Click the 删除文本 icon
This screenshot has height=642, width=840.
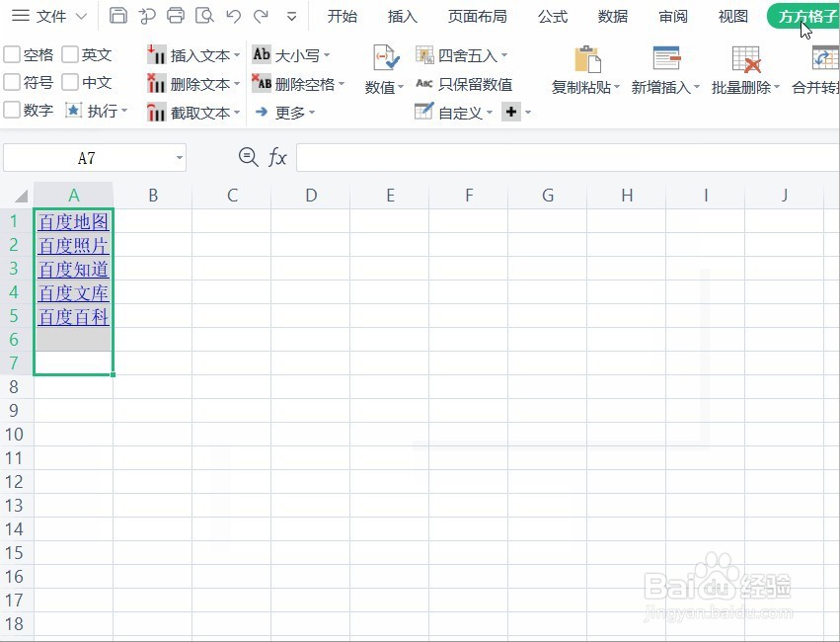tap(156, 83)
